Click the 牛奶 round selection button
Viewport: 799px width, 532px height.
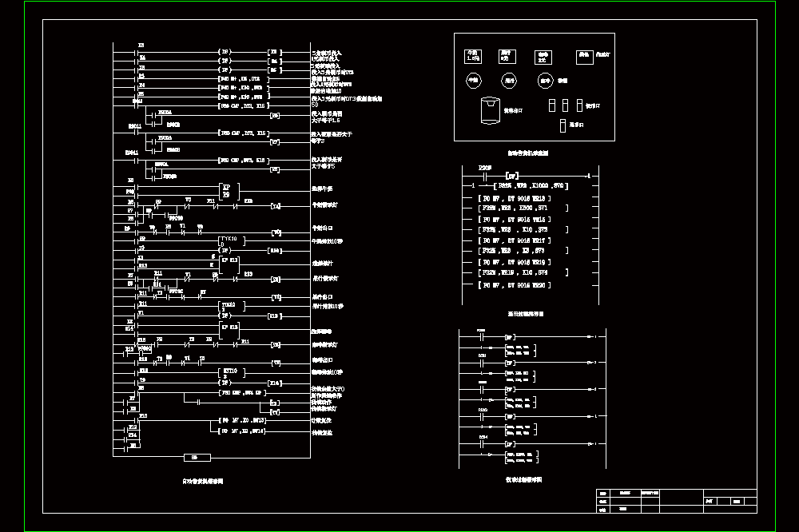[x=473, y=81]
